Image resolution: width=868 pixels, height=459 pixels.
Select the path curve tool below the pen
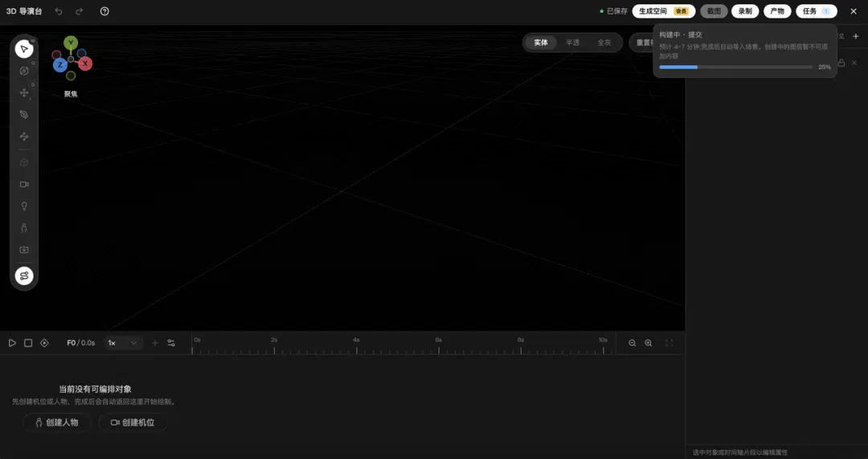click(x=24, y=136)
